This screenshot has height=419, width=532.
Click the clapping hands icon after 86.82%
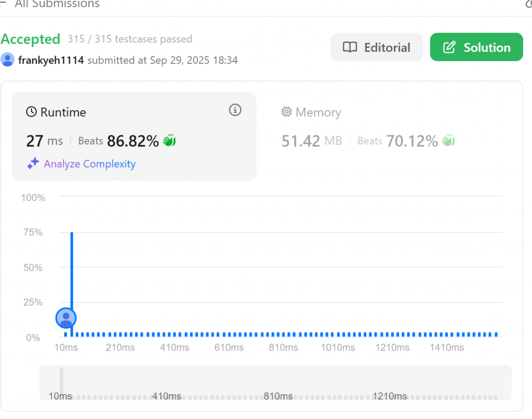169,140
